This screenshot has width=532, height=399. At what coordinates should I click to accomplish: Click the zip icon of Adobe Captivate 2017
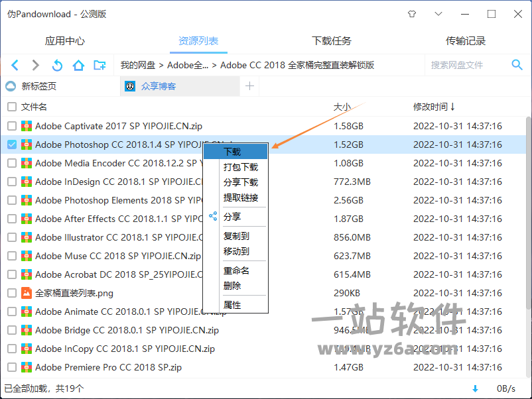click(27, 126)
